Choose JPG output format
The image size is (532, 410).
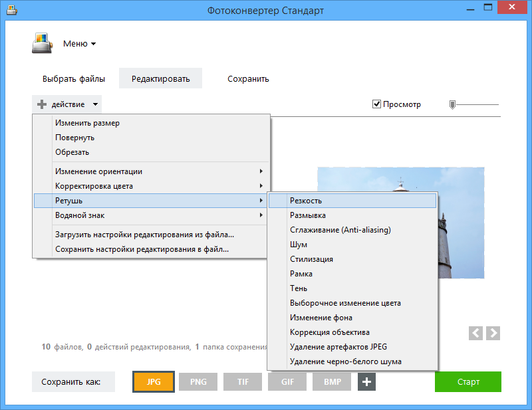point(154,382)
